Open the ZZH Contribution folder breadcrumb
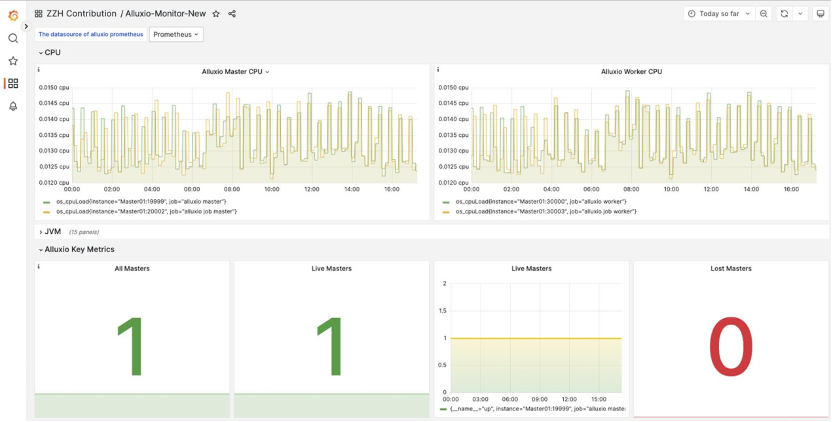The image size is (832, 422). pyautogui.click(x=82, y=14)
